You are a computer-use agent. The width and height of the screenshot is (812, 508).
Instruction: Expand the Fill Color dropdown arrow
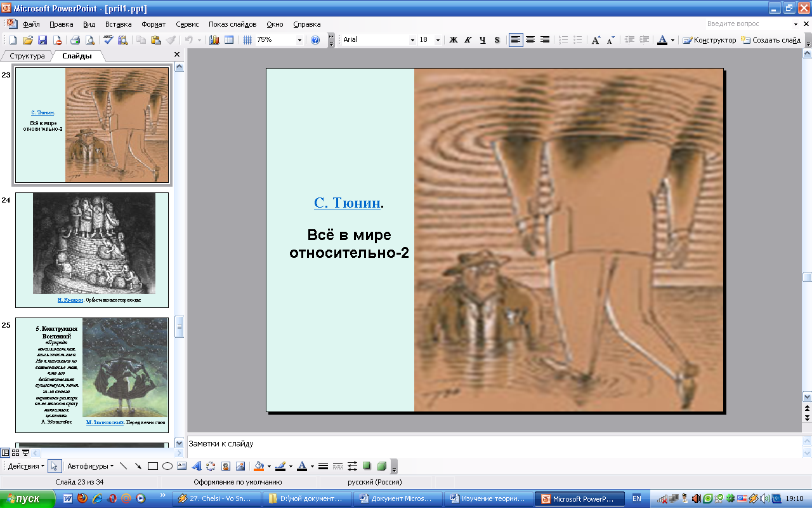[x=269, y=466]
